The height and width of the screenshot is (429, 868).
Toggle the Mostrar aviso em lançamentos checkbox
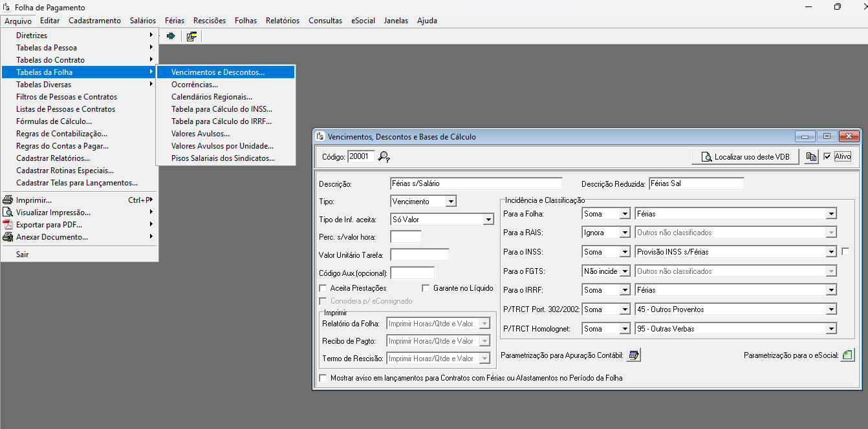pos(323,378)
